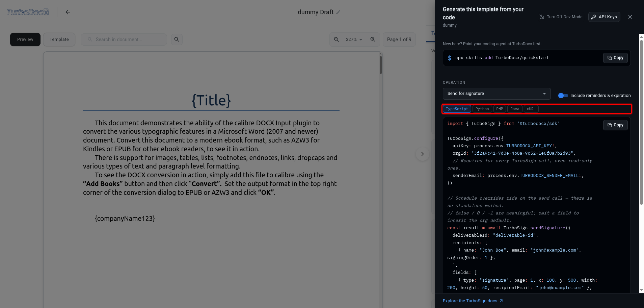
Task: Open Explore the TurboSign docs link
Action: point(473,301)
